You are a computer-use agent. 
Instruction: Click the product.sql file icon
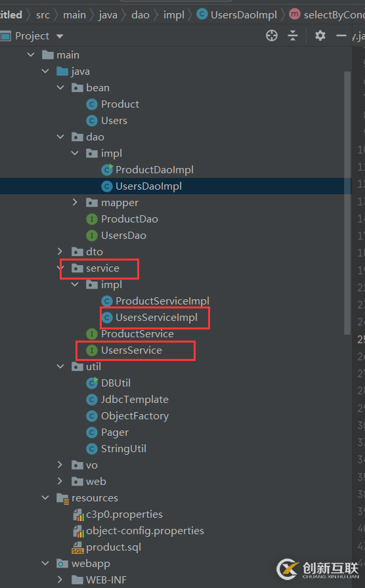77,547
